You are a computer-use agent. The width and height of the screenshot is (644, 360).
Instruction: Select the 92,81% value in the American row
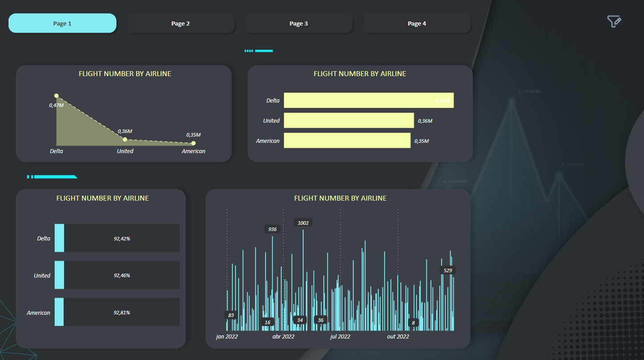tap(122, 313)
